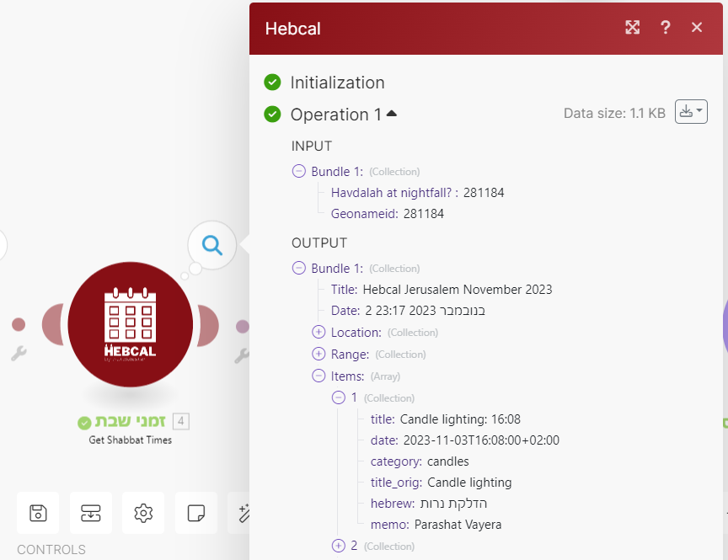Click the Havdalah at nightfall? field
The width and height of the screenshot is (728, 560).
pos(417,193)
